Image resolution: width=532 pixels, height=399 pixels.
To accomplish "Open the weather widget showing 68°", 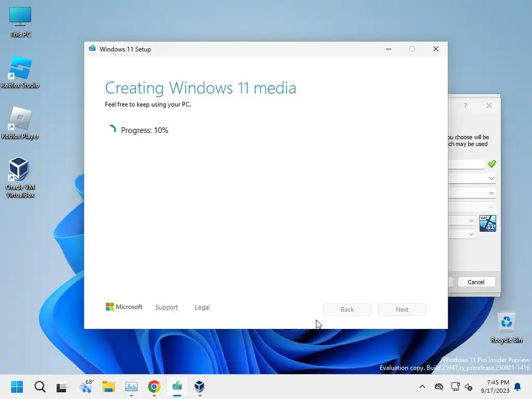I will (86, 386).
